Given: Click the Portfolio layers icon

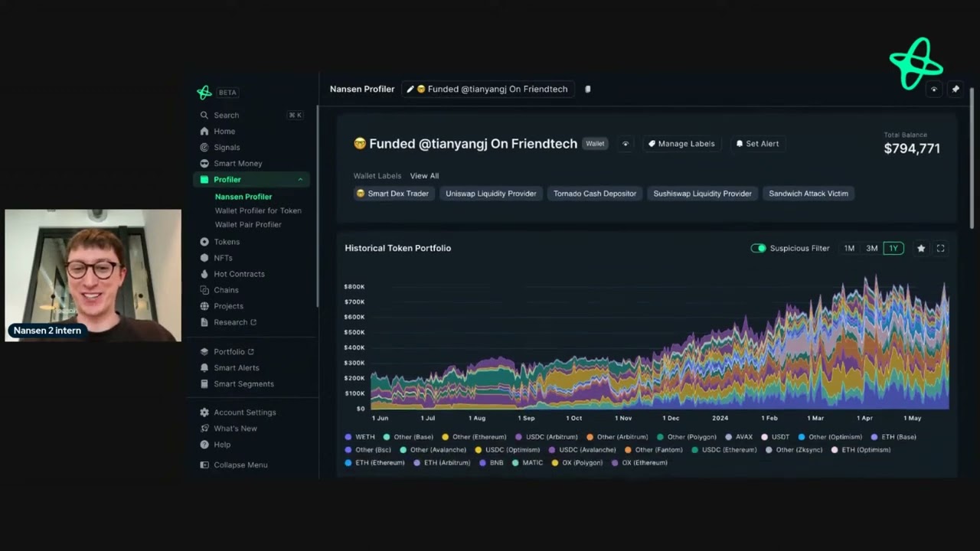Looking at the screenshot, I should pyautogui.click(x=204, y=352).
